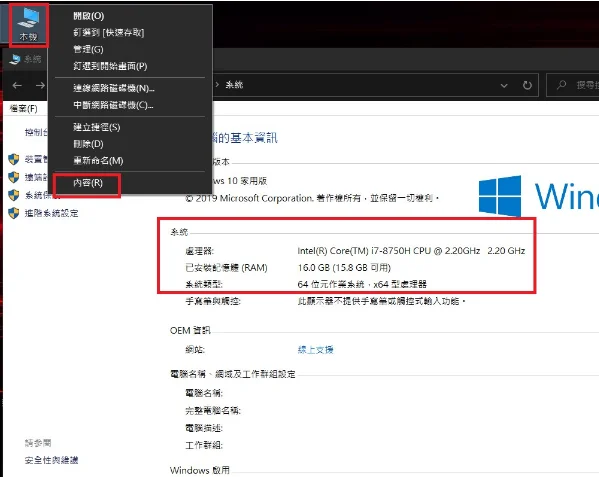The width and height of the screenshot is (599, 477).
Task: Open 安全性與維護 link
Action: pos(52,460)
